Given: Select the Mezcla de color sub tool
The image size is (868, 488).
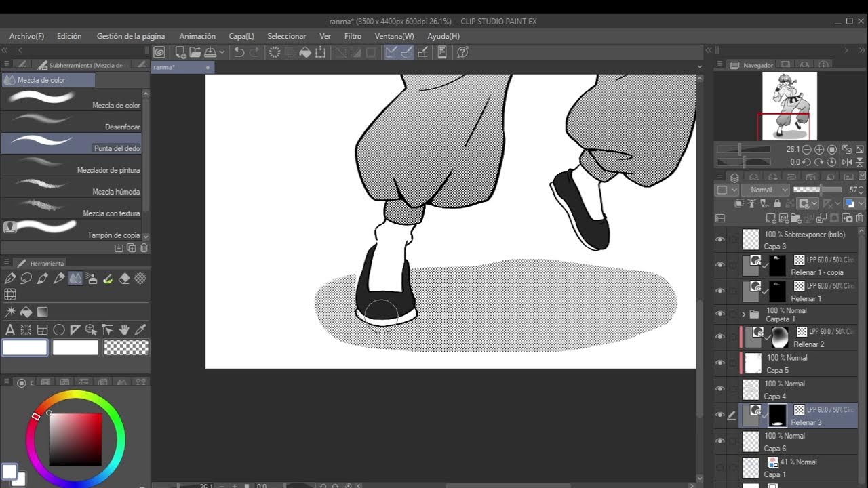Looking at the screenshot, I should pos(75,100).
